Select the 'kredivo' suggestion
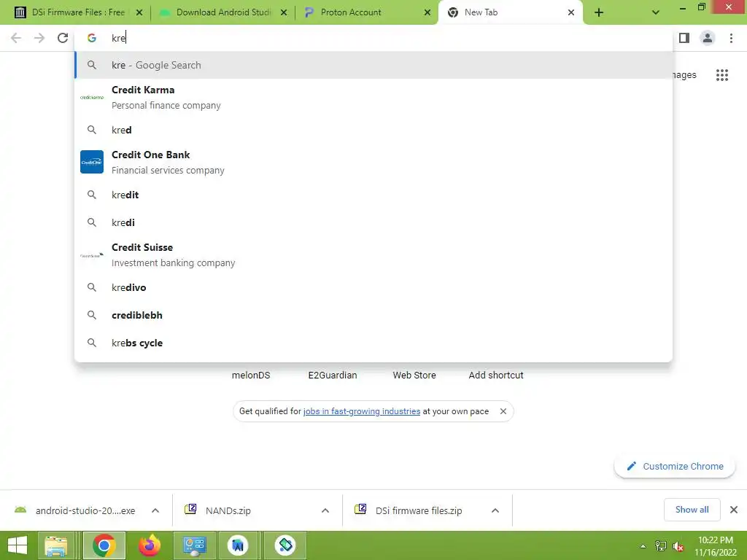Viewport: 747px width, 560px height. [x=373, y=287]
